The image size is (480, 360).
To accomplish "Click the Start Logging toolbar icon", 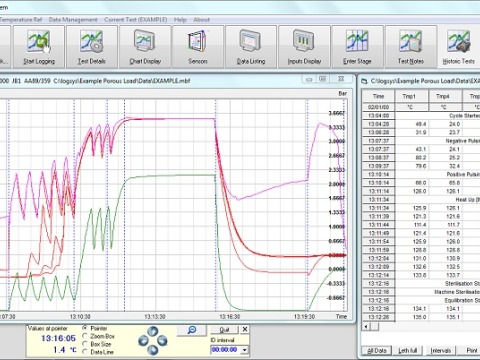I will coord(39,47).
